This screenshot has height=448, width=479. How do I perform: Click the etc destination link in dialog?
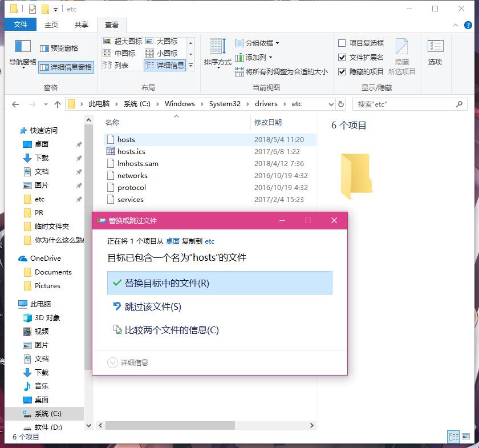click(x=210, y=241)
